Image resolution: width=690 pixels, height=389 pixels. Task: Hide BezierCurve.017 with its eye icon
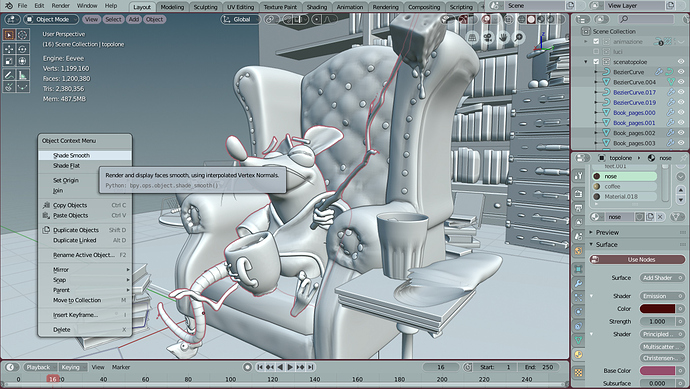click(x=682, y=92)
